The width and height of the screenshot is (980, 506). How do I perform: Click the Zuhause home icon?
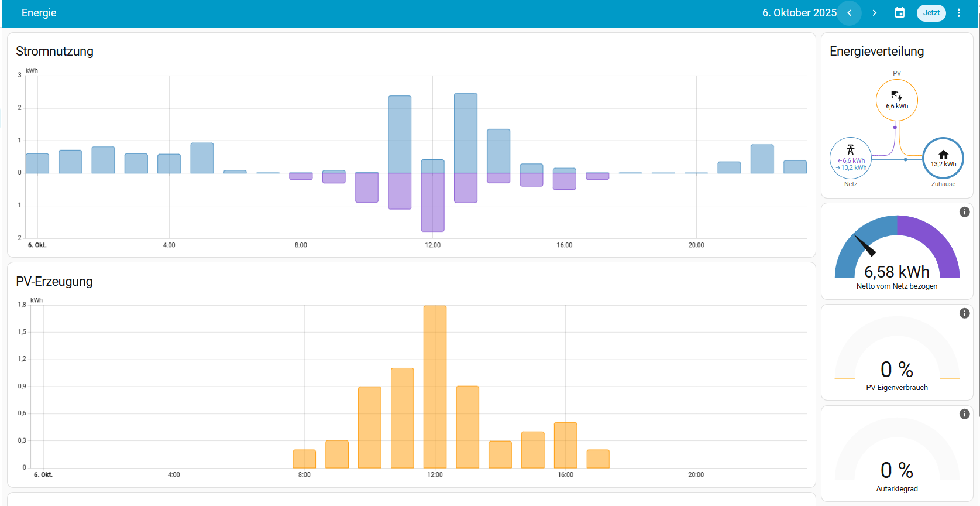pos(943,155)
